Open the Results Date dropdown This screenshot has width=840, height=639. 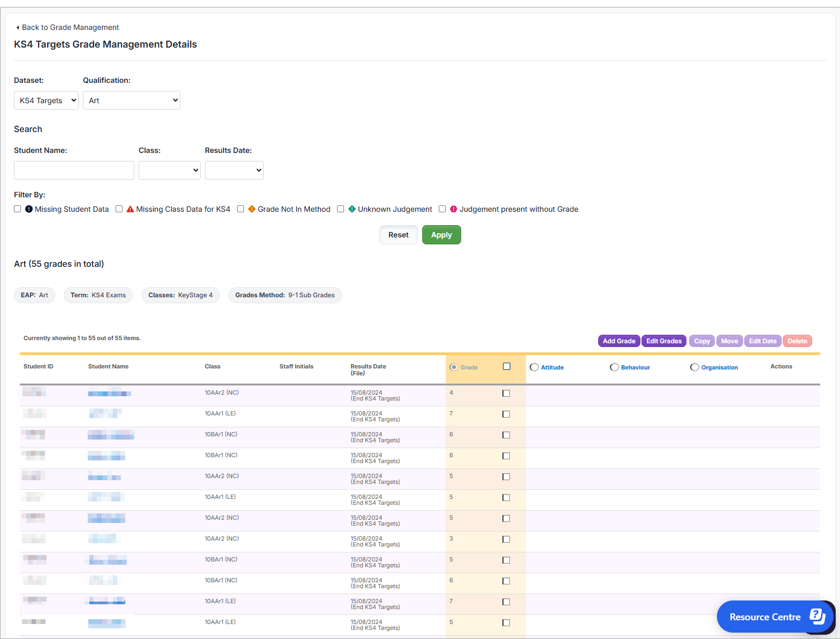[234, 170]
